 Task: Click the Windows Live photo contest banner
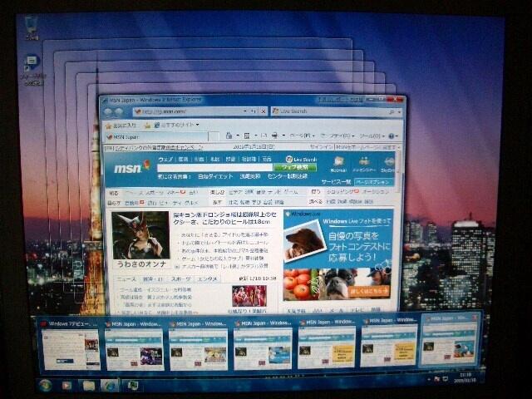[x=338, y=255]
